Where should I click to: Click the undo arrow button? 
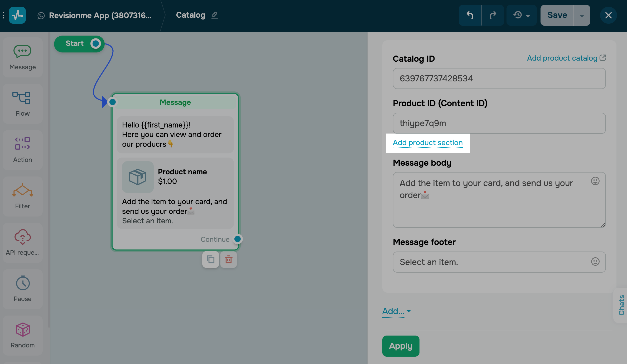(x=470, y=15)
